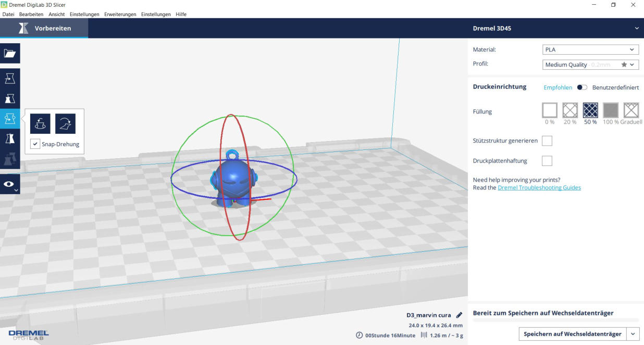This screenshot has width=644, height=345.
Task: Click the Dremel DigiLab logo
Action: coord(29,335)
